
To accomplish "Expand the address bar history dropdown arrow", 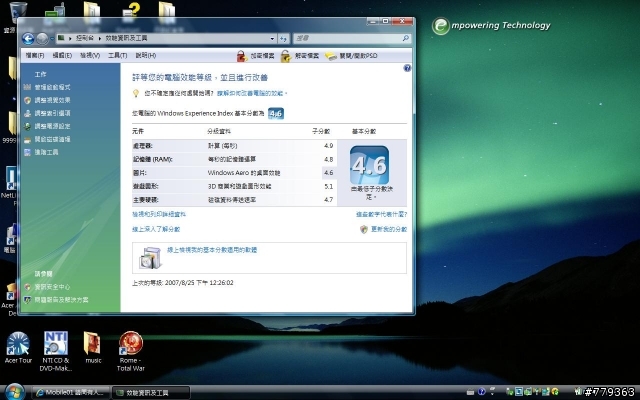I will coord(272,38).
